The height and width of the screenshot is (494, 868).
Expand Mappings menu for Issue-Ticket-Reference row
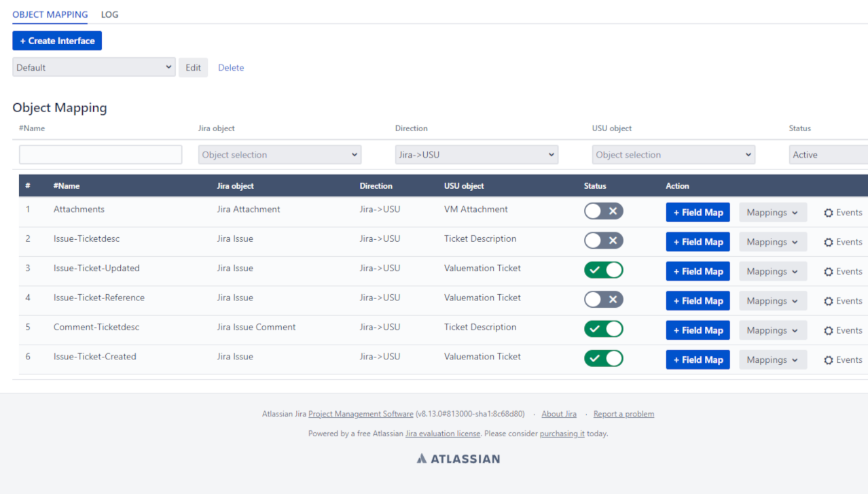[773, 301]
